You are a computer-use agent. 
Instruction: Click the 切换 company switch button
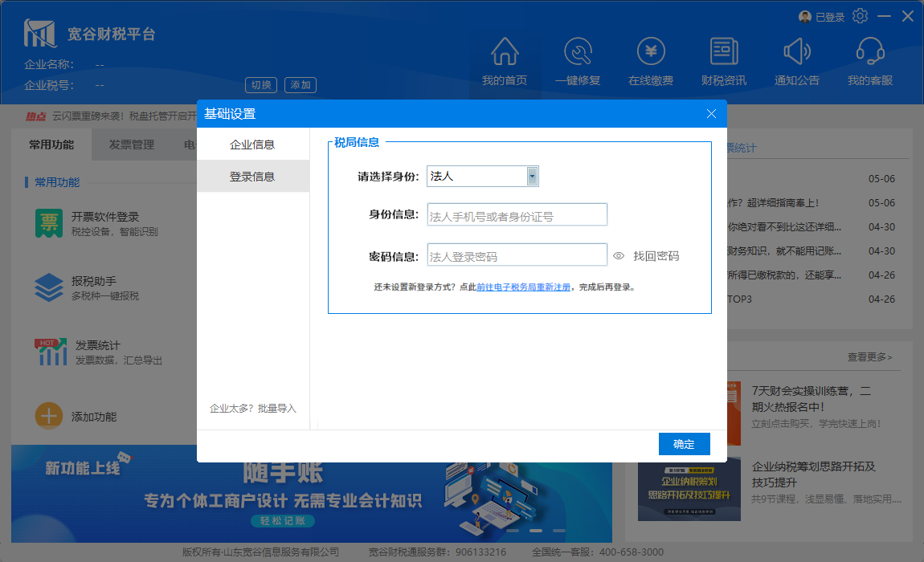coord(261,85)
